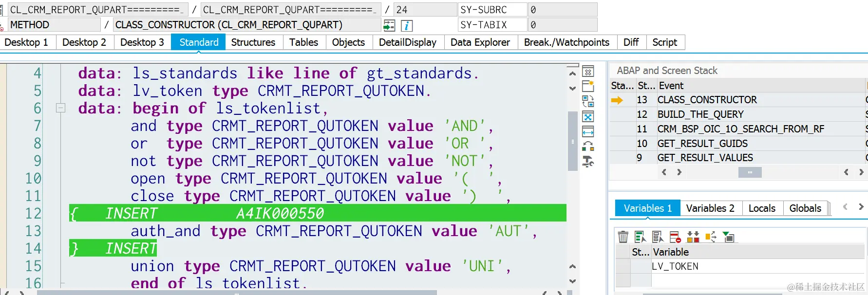
Task: Click the down chevron at the editor's bottom right
Action: pos(572,281)
